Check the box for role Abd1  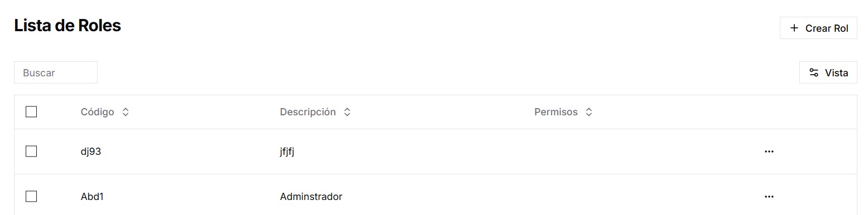click(31, 197)
